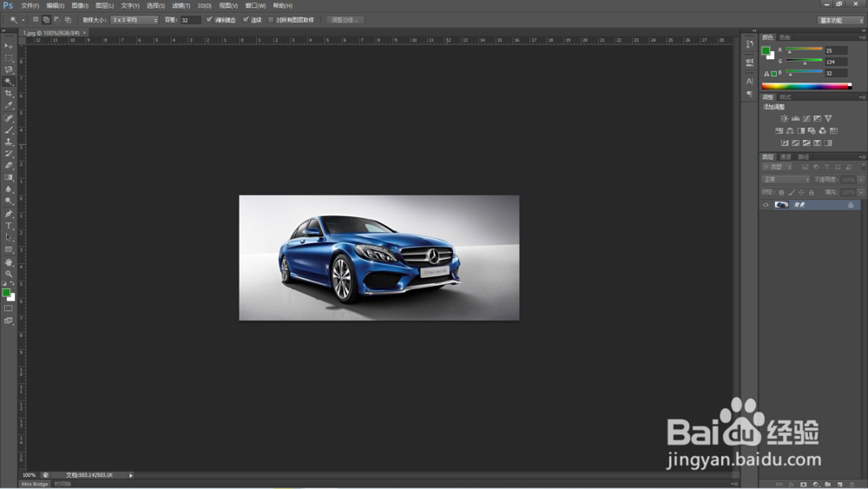The image size is (868, 489).
Task: Open the 基本功能 workspace dropdown
Action: [841, 21]
